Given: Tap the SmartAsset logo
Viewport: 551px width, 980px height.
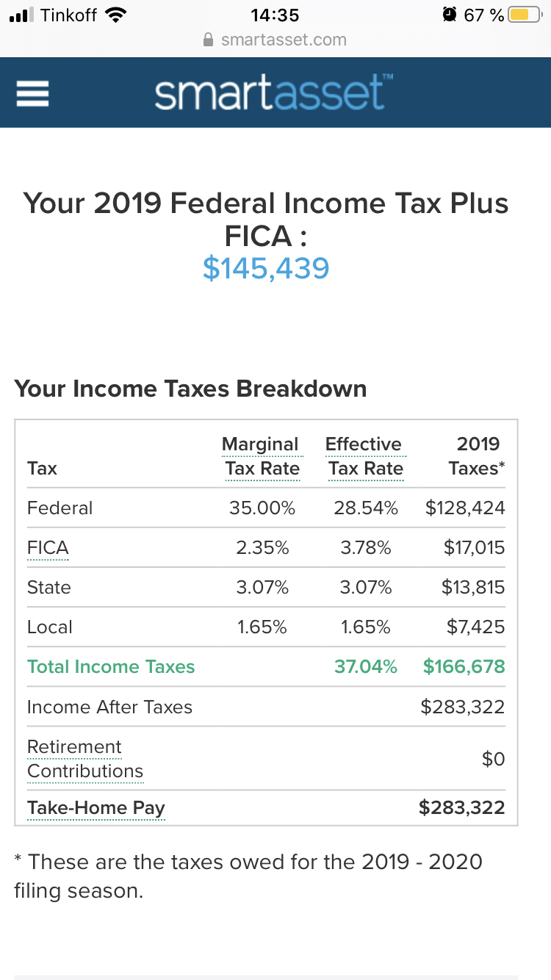Looking at the screenshot, I should coord(269,93).
